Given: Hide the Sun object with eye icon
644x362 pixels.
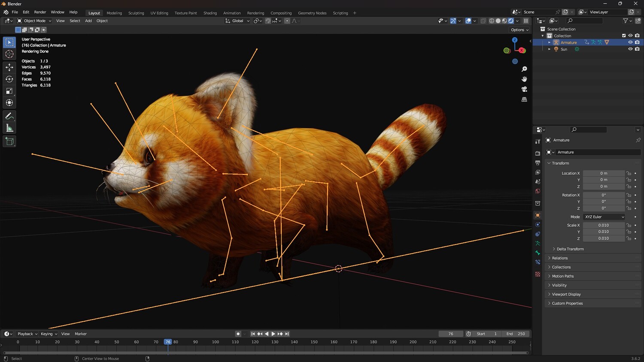Looking at the screenshot, I should click(x=630, y=49).
